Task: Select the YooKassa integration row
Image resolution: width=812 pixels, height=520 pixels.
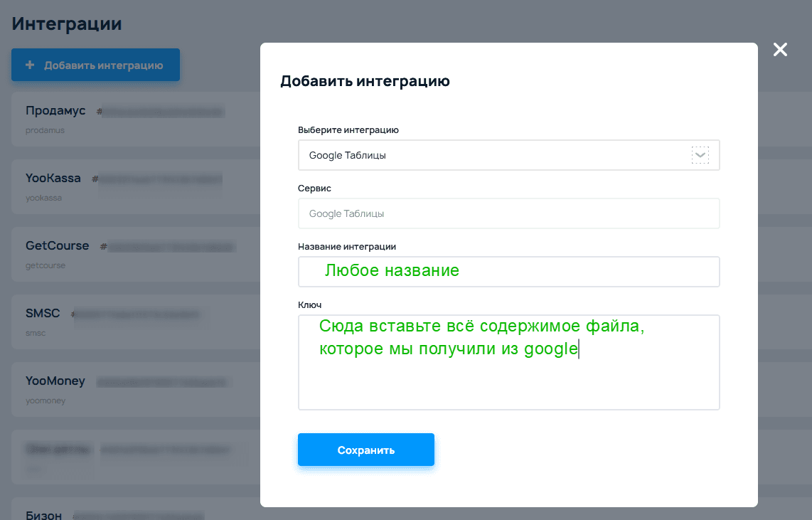Action: pyautogui.click(x=53, y=179)
